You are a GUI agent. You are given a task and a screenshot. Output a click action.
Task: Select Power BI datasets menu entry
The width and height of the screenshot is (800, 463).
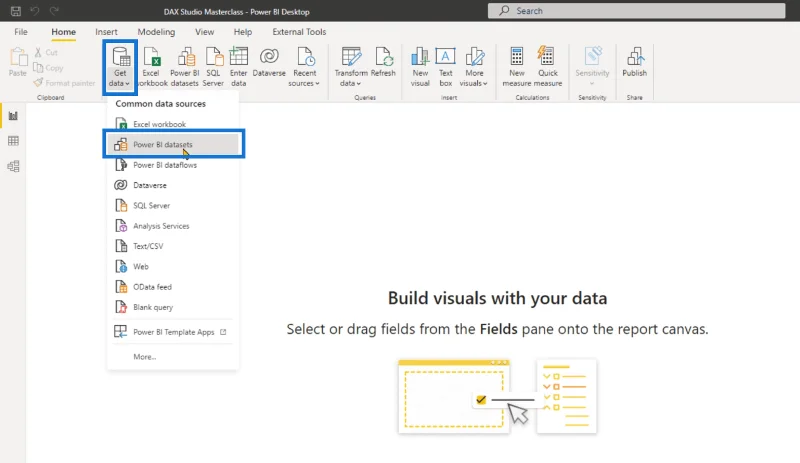(x=173, y=144)
